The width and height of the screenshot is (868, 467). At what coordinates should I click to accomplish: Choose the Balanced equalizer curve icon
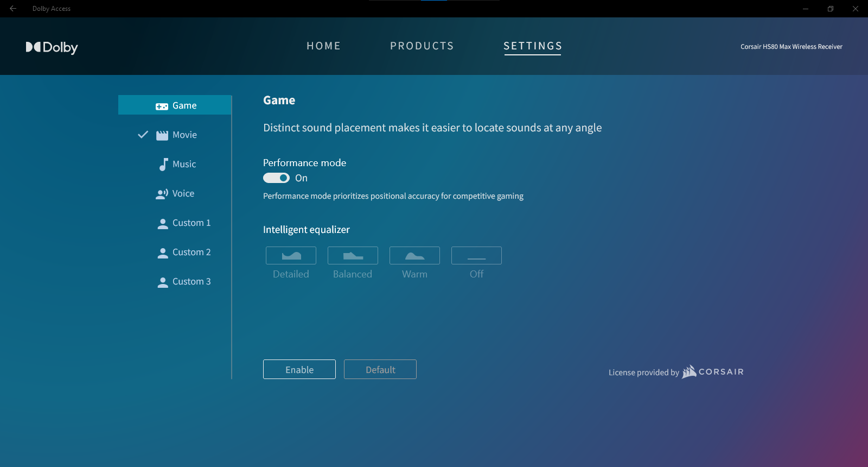click(x=353, y=255)
